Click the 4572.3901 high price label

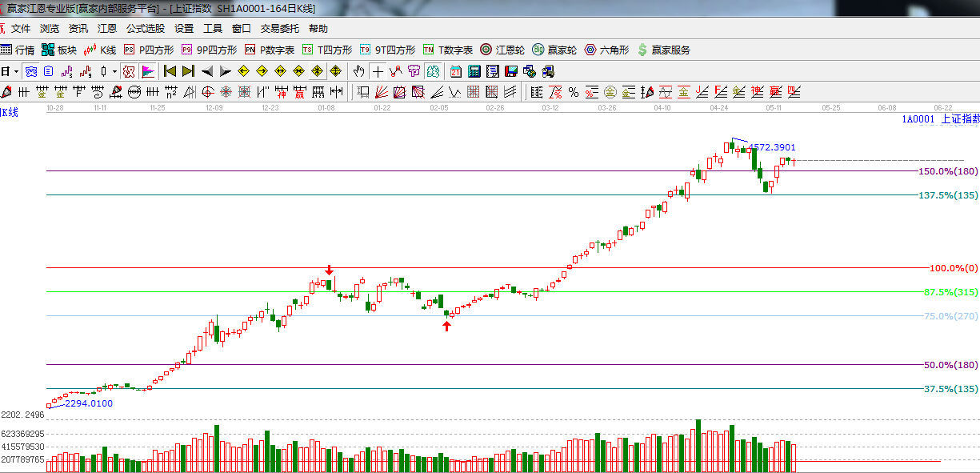coord(771,147)
